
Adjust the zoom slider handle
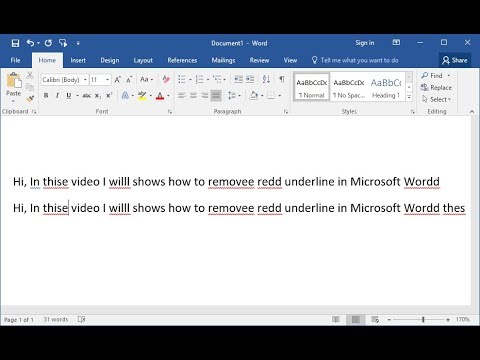tap(423, 319)
